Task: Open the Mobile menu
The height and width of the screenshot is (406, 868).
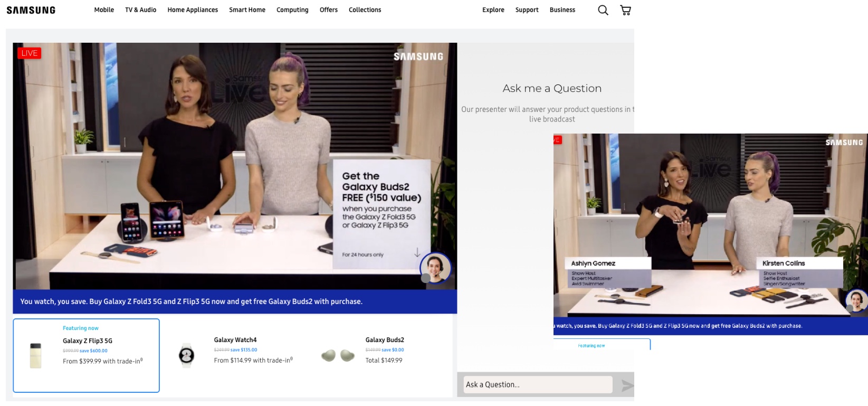Action: coord(104,10)
